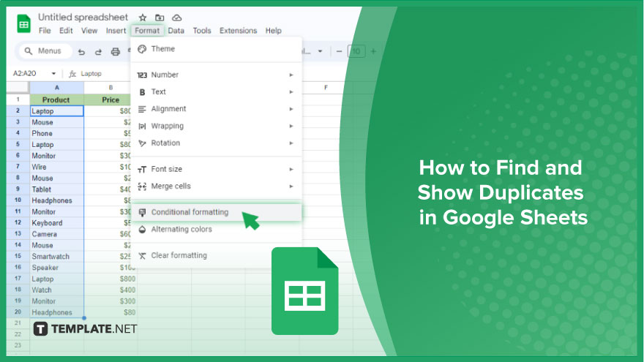
Task: Click the Menus search box
Action: coord(45,51)
